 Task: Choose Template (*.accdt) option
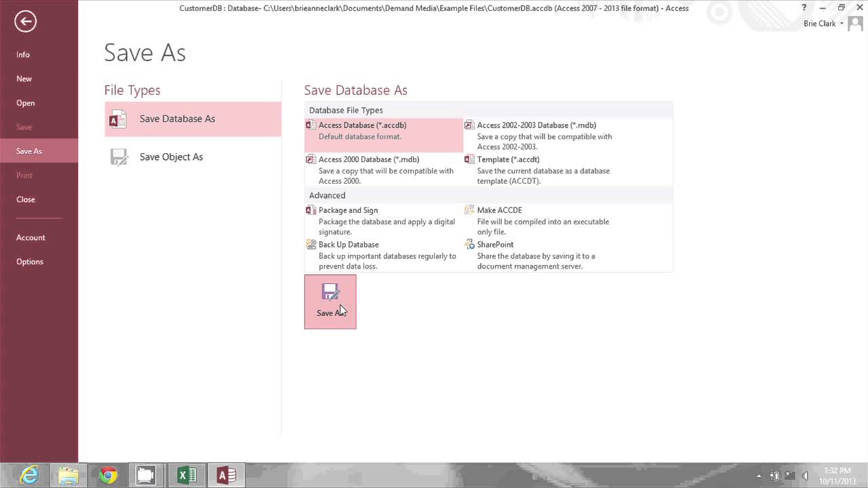[542, 169]
